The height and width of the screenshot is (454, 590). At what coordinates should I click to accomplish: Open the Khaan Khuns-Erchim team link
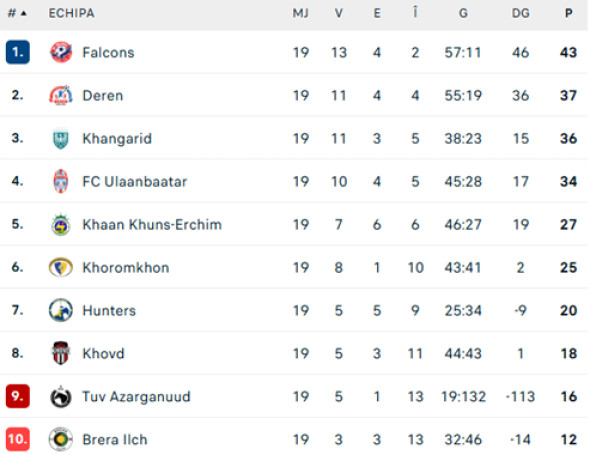click(152, 225)
